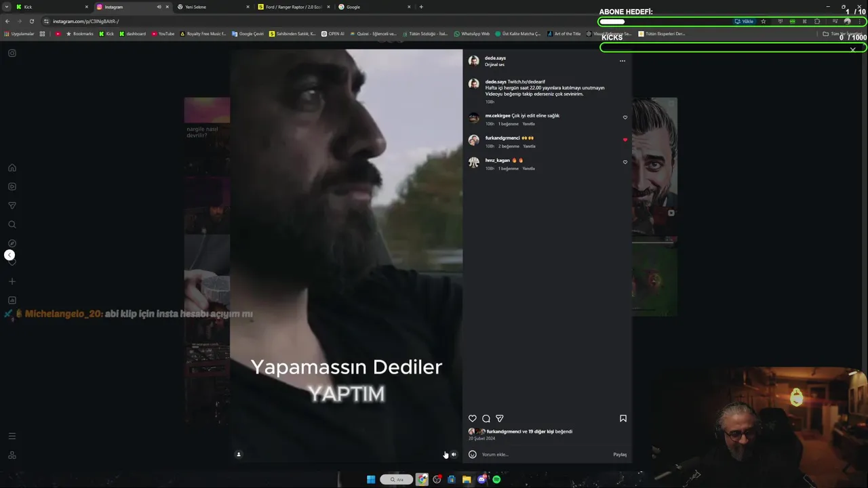
Task: Like the post with the heart icon
Action: click(473, 418)
